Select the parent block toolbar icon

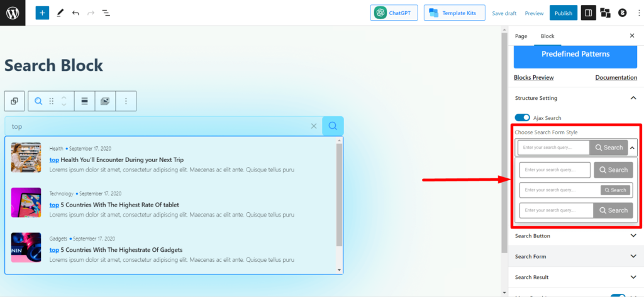point(14,101)
